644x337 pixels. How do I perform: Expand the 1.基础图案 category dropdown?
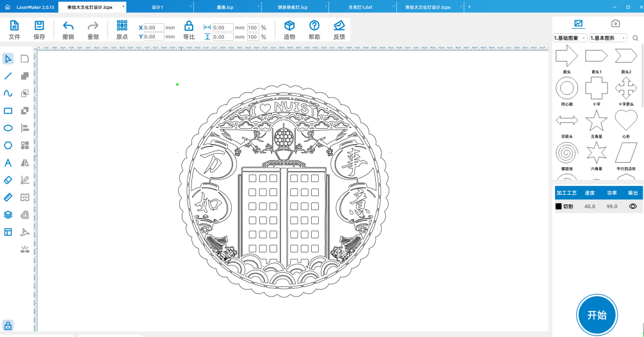click(x=570, y=38)
